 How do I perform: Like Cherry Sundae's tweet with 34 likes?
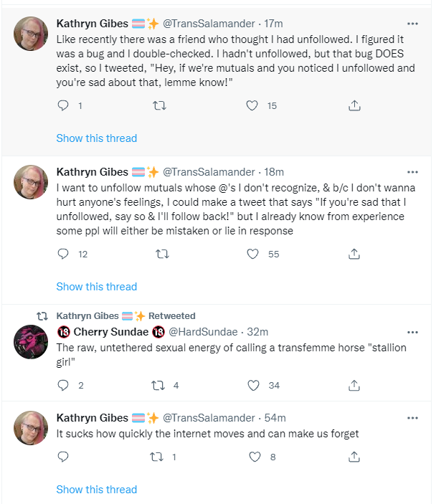(253, 385)
